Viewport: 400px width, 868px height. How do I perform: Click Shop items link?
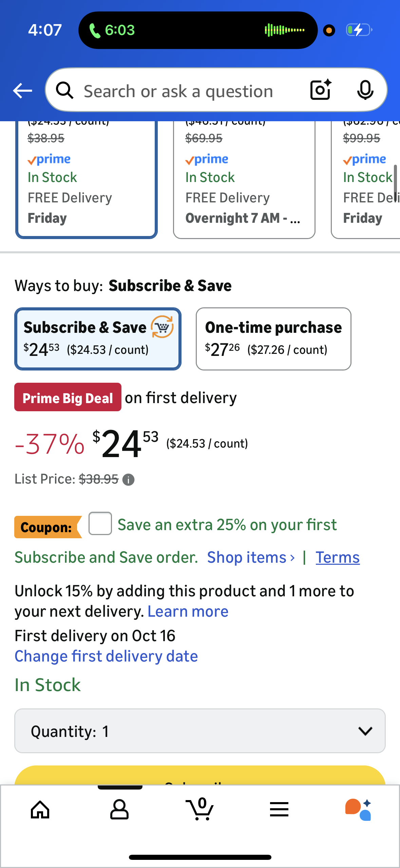251,558
